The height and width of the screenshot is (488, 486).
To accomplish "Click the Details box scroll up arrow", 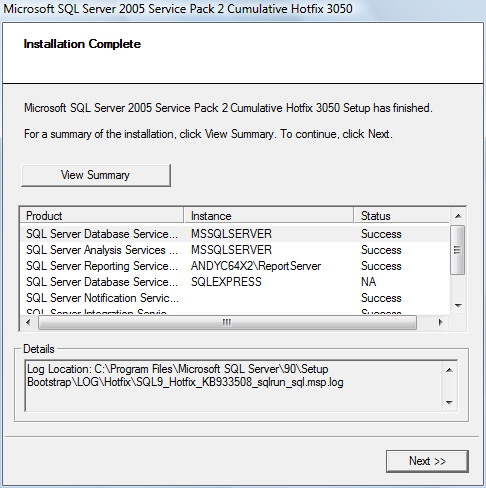I will click(449, 370).
